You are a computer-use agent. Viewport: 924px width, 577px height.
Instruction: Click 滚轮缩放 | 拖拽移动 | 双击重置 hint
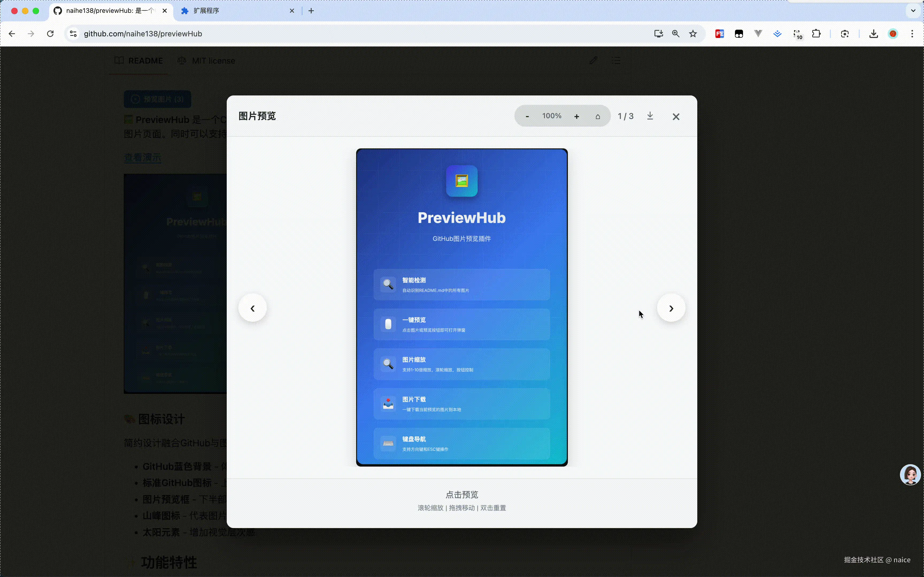[462, 508]
